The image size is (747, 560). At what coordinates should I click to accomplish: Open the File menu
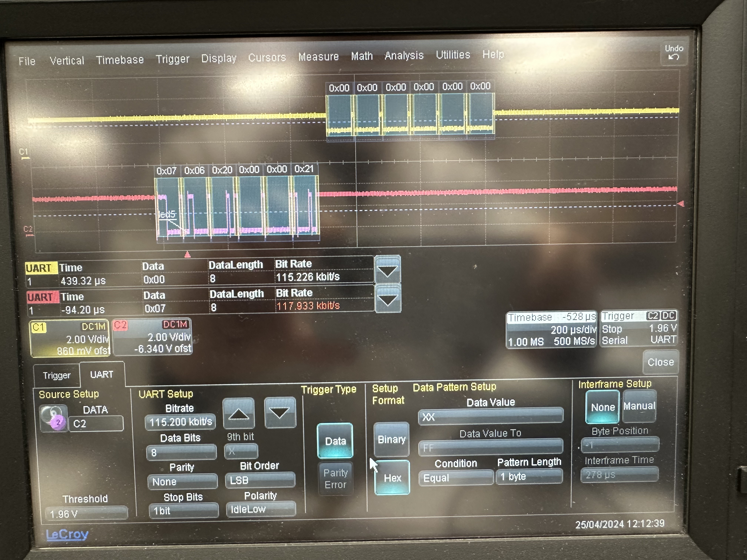(27, 61)
